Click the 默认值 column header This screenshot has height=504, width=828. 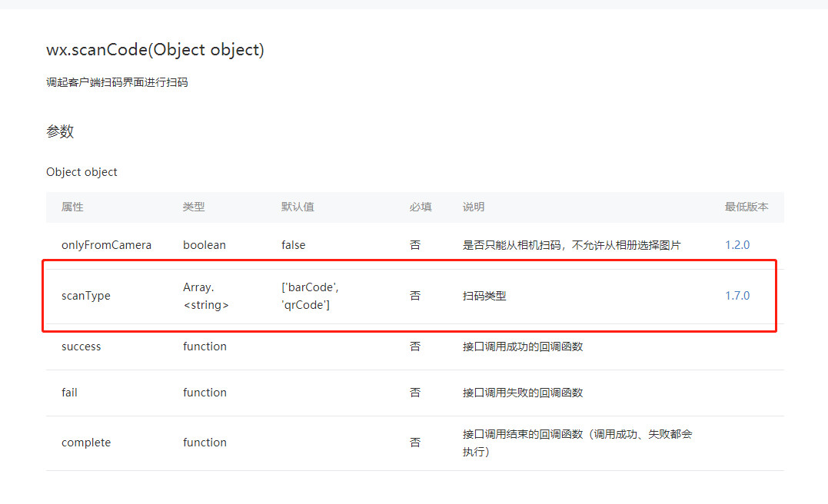[298, 207]
